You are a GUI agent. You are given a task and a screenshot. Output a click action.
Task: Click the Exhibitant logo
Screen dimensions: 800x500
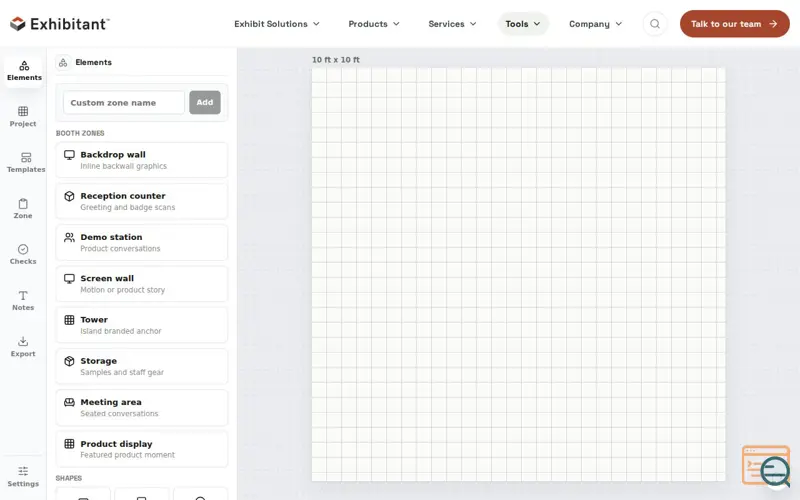coord(60,23)
